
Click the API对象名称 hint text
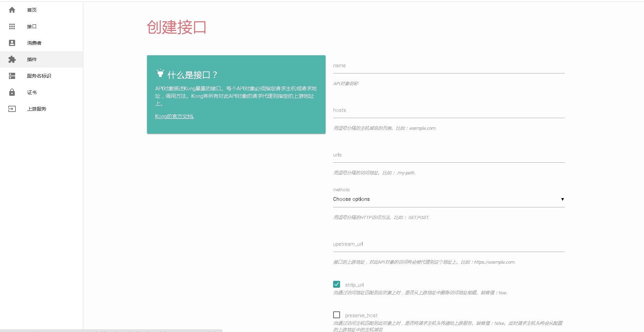(x=346, y=83)
